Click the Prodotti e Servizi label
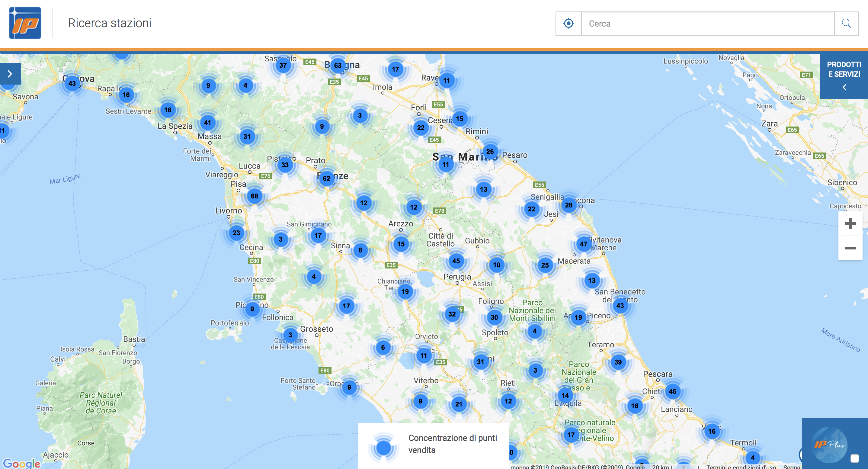 click(844, 69)
